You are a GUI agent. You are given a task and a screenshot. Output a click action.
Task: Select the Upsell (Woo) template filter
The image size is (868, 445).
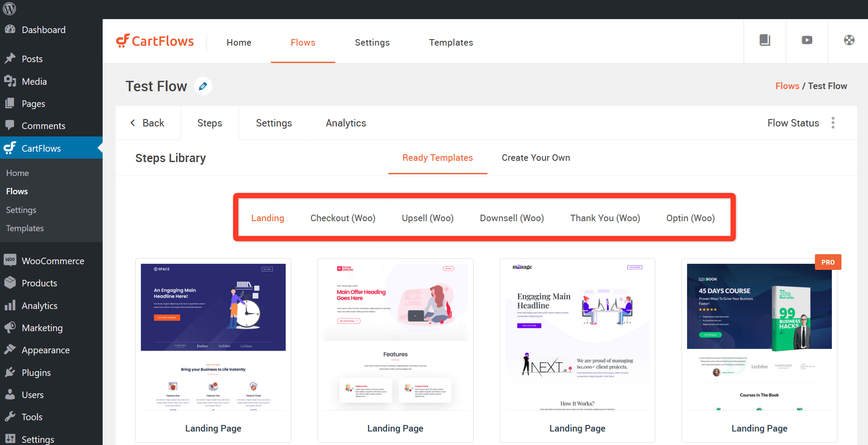coord(427,218)
